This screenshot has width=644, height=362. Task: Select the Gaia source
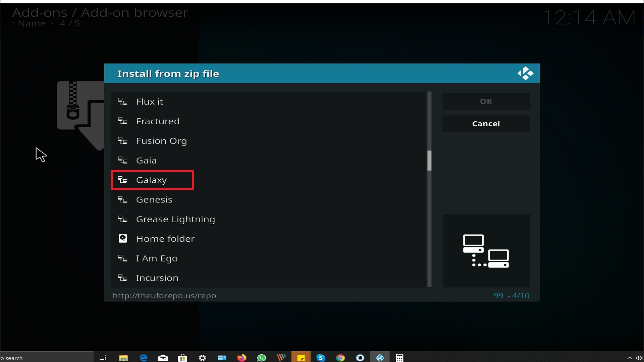point(268,160)
